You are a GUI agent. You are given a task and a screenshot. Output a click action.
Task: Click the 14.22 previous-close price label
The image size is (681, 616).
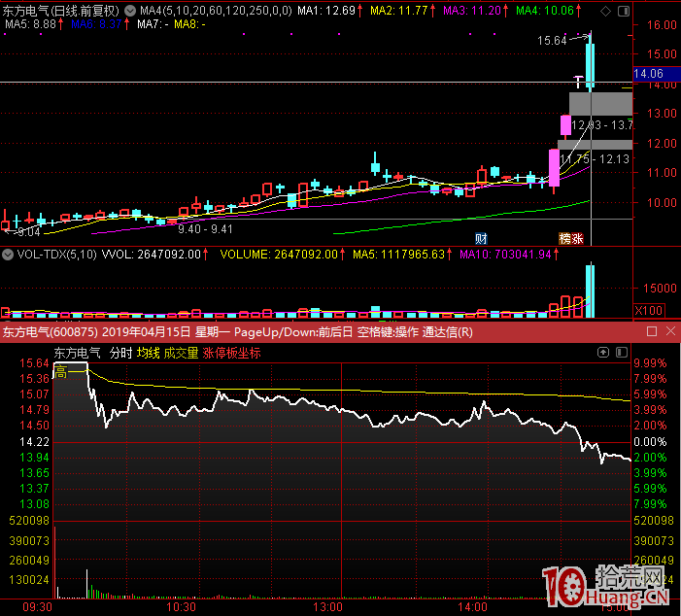coord(34,442)
